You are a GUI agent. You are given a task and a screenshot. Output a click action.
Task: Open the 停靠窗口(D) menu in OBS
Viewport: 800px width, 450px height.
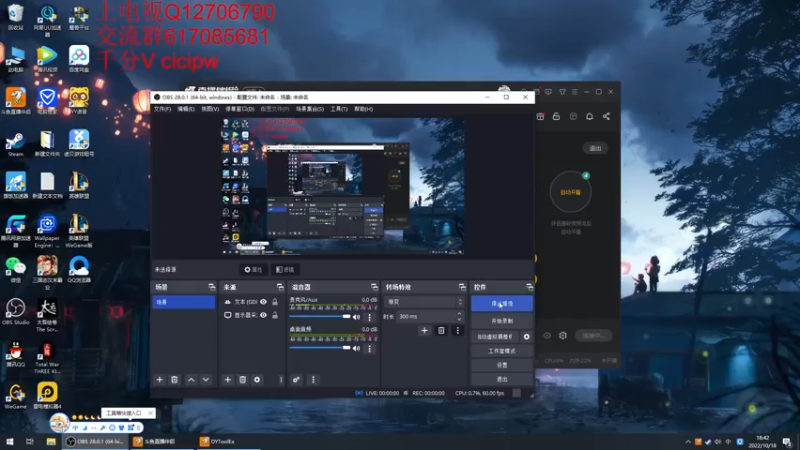(239, 109)
